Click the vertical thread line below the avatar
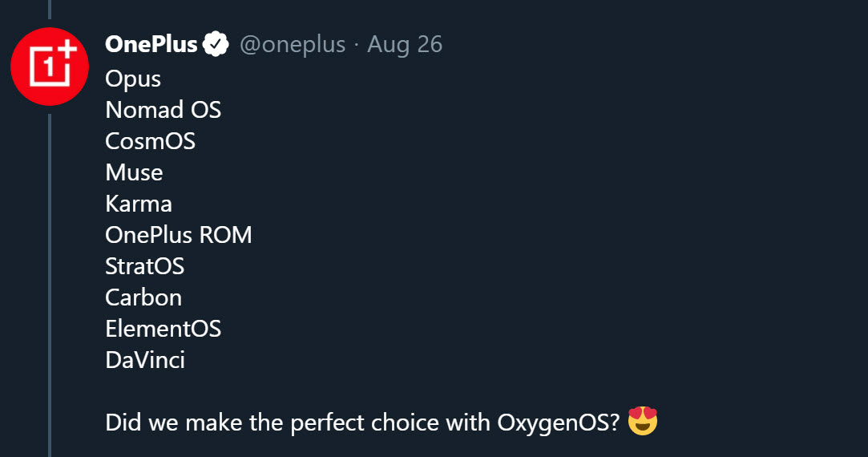The width and height of the screenshot is (868, 457). point(50,281)
